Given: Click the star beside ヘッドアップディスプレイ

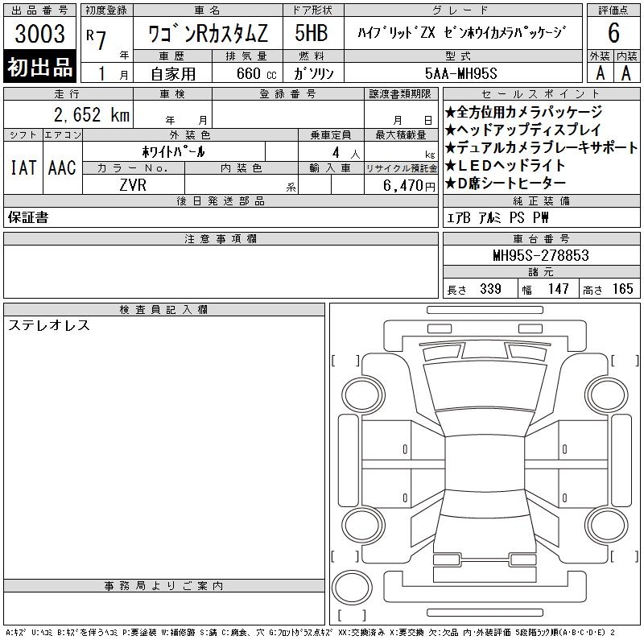Looking at the screenshot, I should [x=451, y=130].
